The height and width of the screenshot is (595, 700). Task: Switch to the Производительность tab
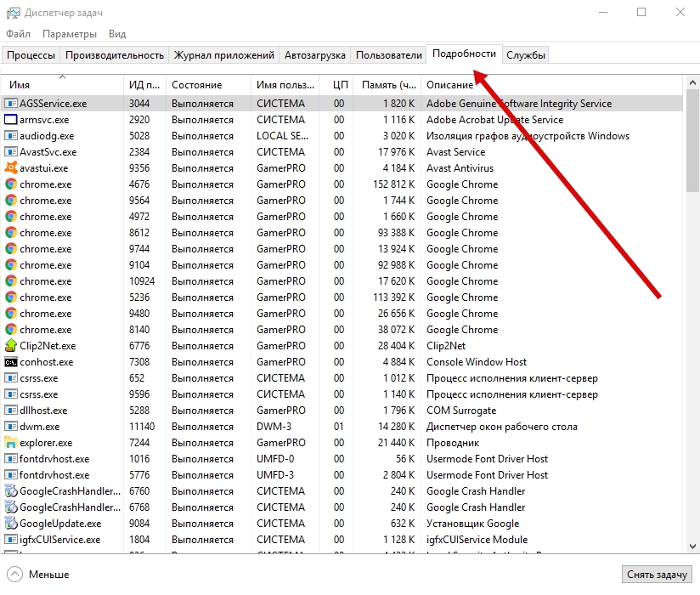(115, 55)
